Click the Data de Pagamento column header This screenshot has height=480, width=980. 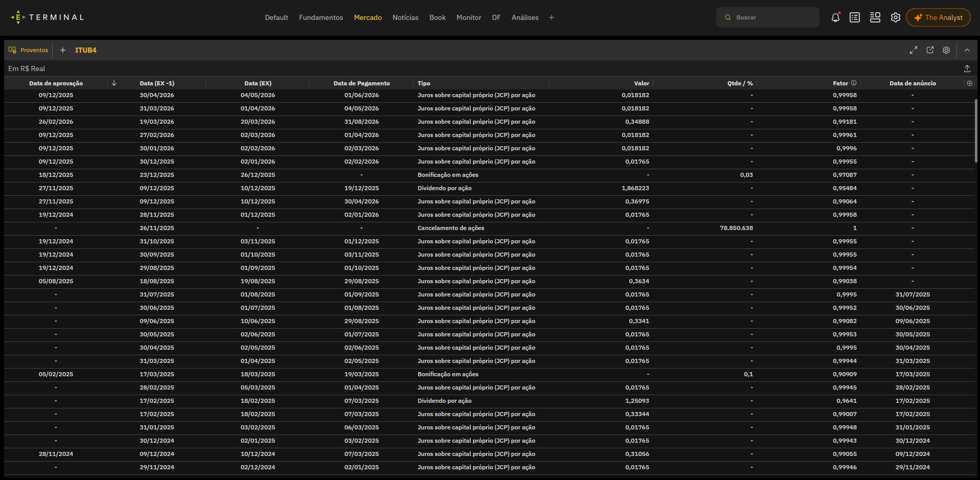click(x=361, y=83)
